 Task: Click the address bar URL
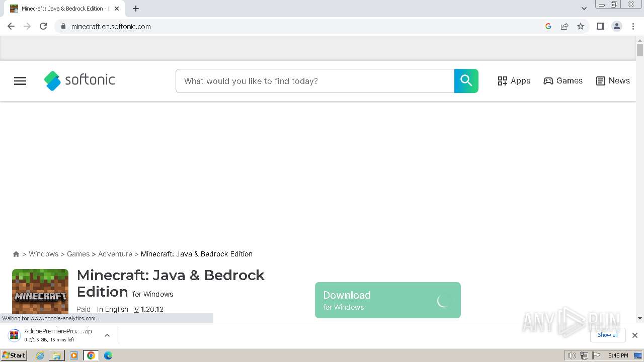point(111,27)
